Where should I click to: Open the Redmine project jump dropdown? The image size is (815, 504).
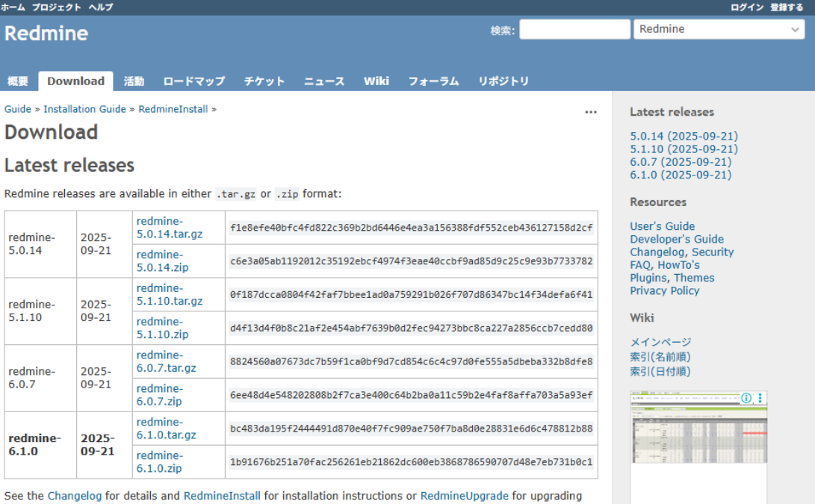point(719,29)
